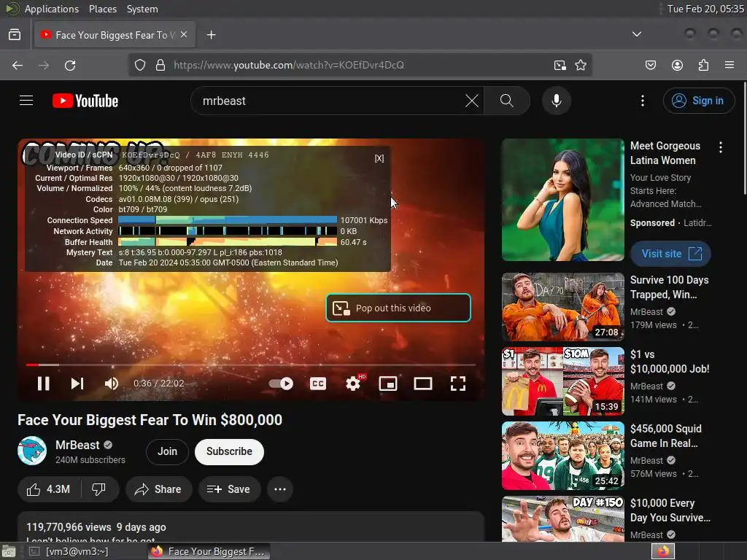Search with voice microphone icon
Screen dimensions: 747x560
click(557, 101)
